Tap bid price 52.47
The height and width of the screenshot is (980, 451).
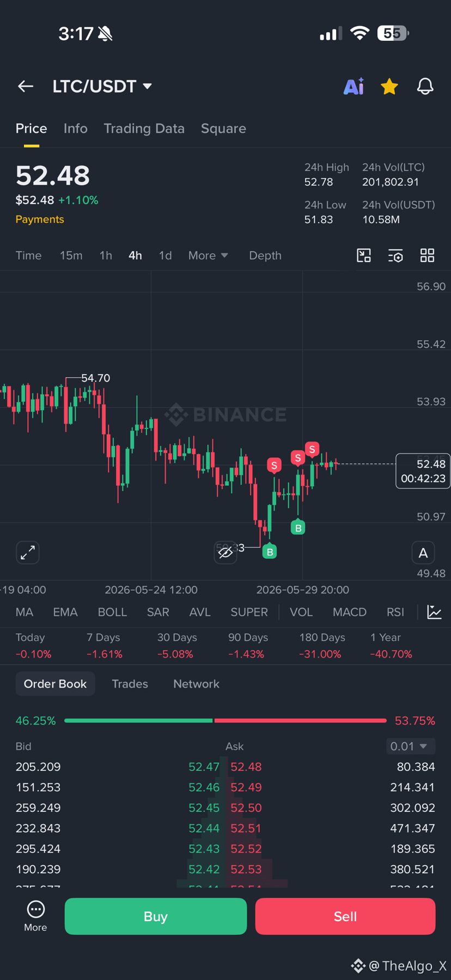click(x=204, y=767)
